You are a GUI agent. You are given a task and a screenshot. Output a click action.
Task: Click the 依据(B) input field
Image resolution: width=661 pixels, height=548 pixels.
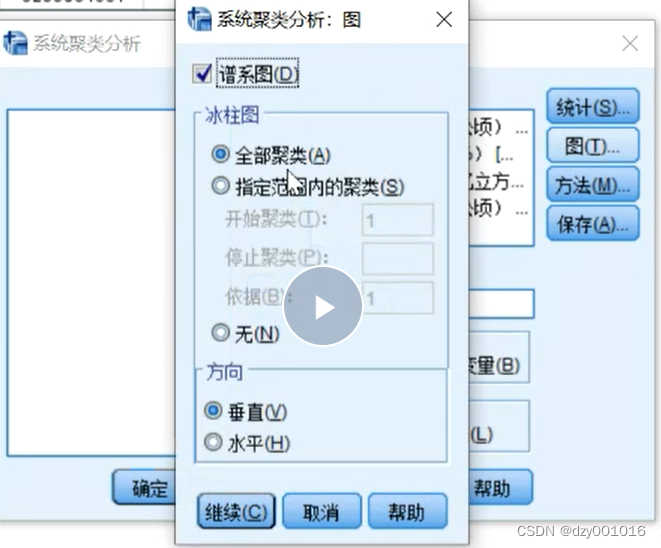(398, 298)
